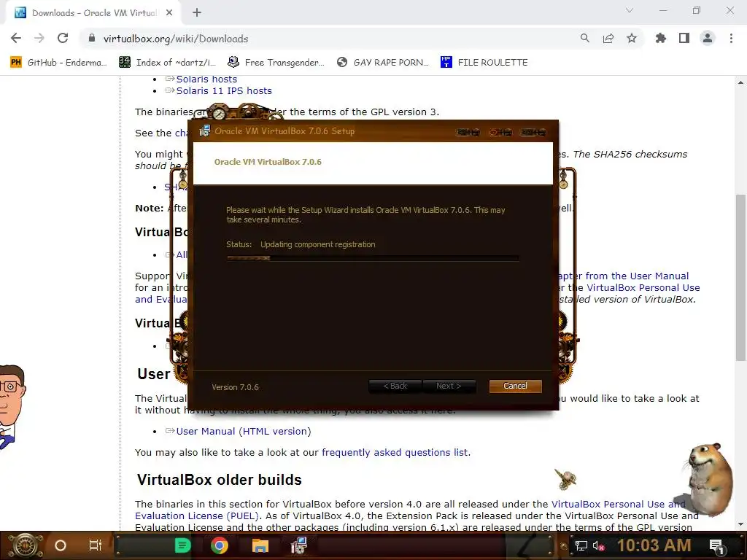747x560 pixels.
Task: Close the VirtualBox setup dialog window
Action: pos(533,132)
